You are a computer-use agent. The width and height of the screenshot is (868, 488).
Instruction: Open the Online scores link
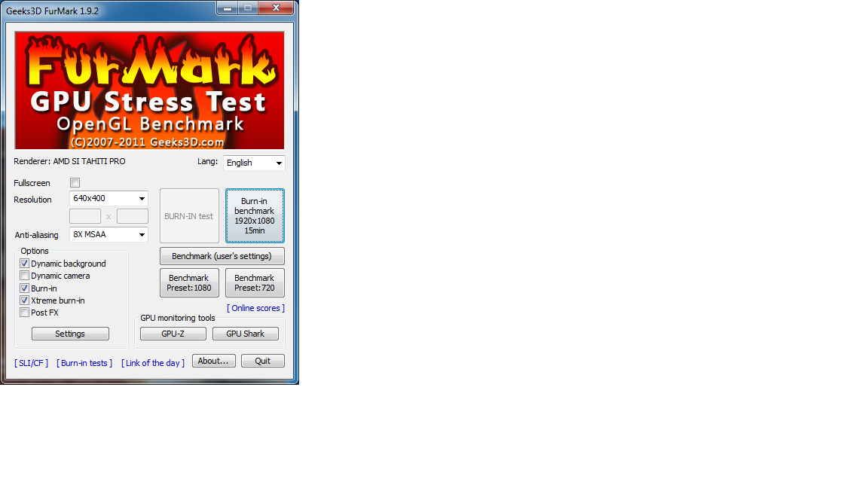point(255,308)
